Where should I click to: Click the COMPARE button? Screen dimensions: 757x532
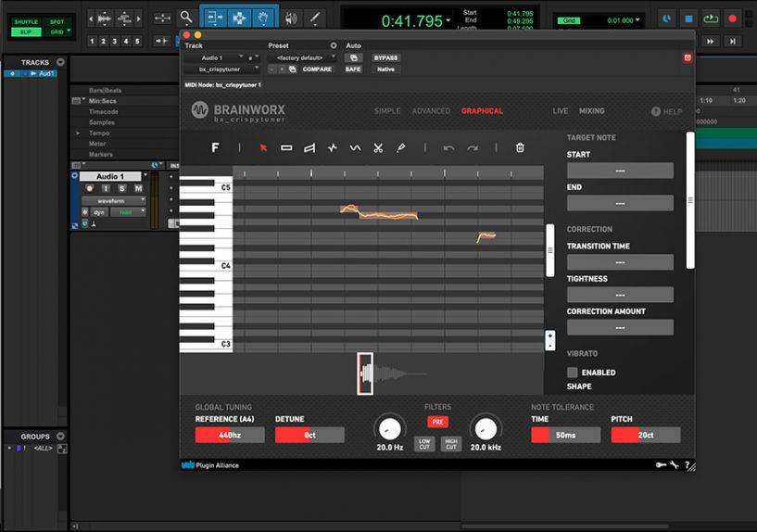[x=317, y=70]
